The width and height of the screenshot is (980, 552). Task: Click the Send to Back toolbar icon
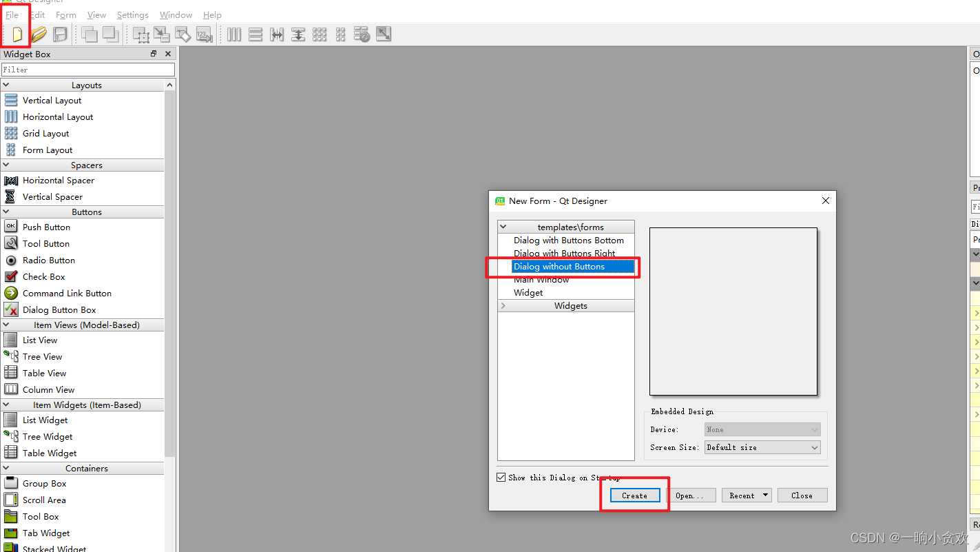(x=89, y=34)
